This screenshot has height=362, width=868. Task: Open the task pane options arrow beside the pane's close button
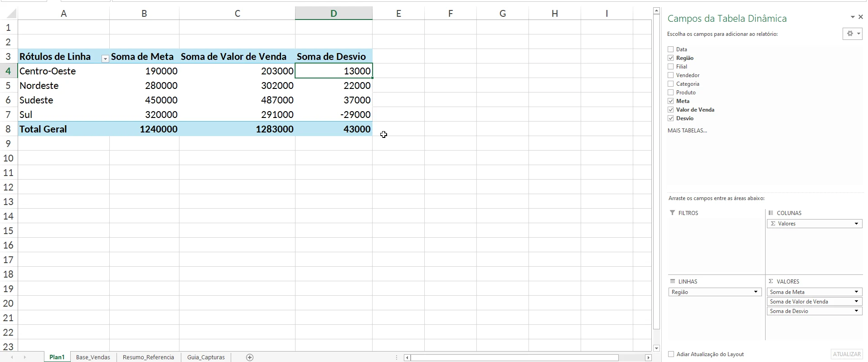pos(853,17)
